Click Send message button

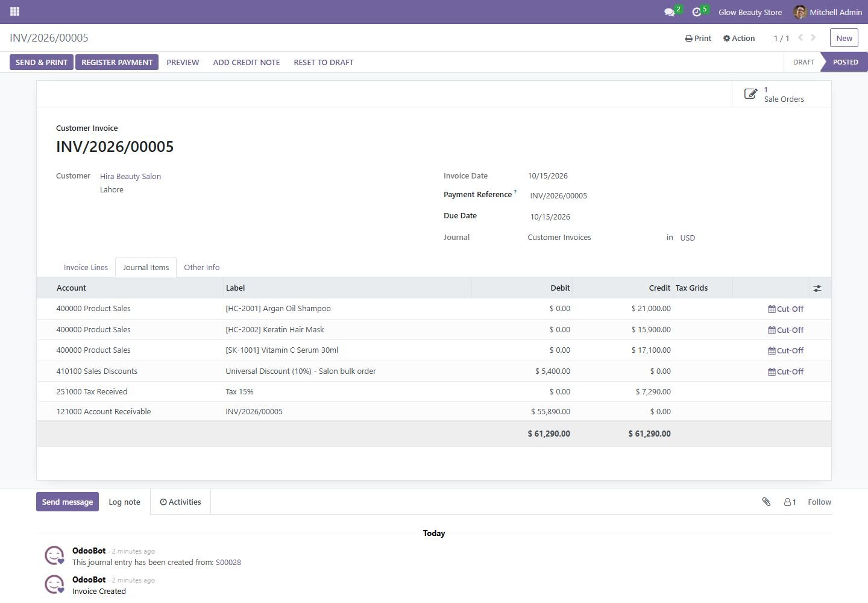(68, 502)
